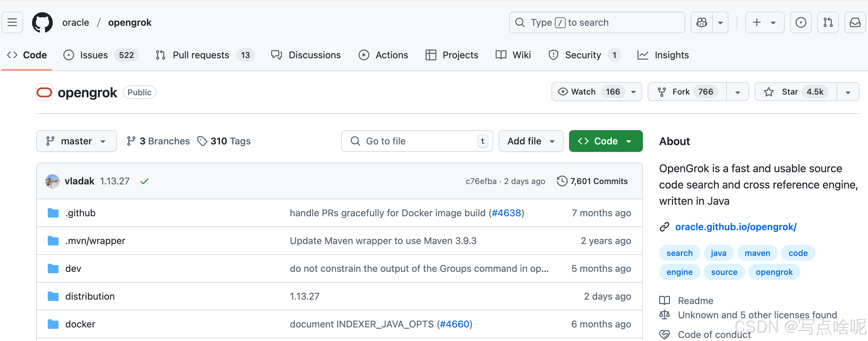Open the master branch selector
Screen dimensions: 868x341
point(77,141)
